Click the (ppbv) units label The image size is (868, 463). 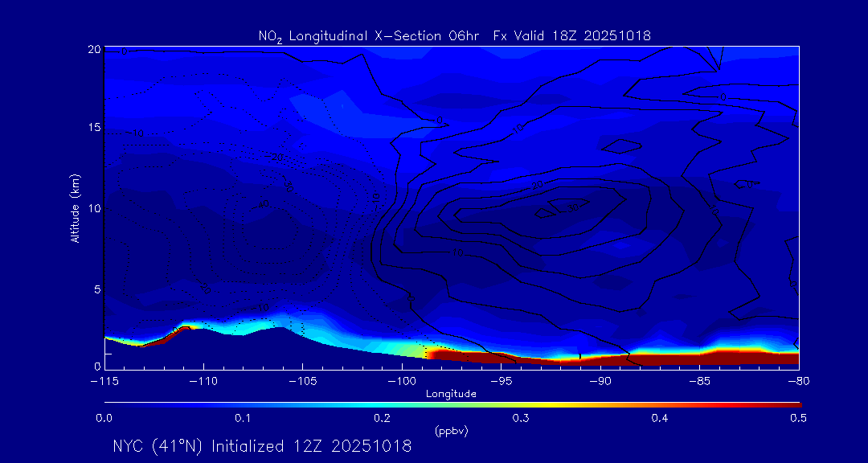pyautogui.click(x=451, y=431)
